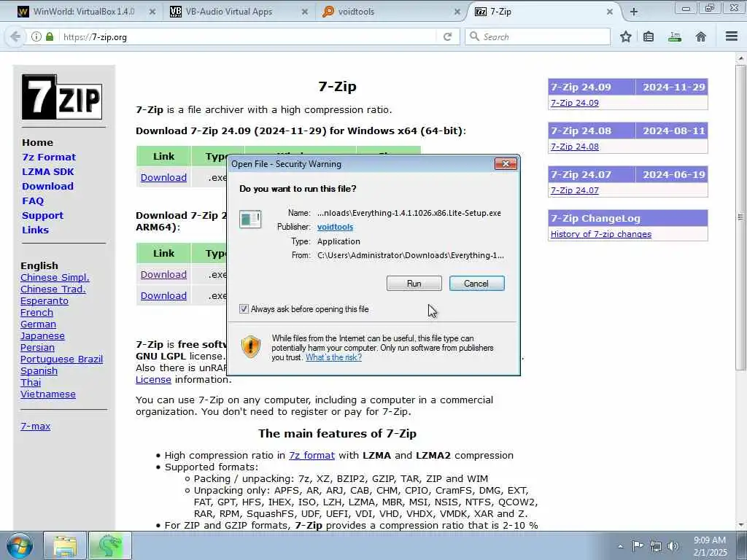Viewport: 747px width, 560px height.
Task: Open Windows Explorer from taskbar
Action: (65, 545)
